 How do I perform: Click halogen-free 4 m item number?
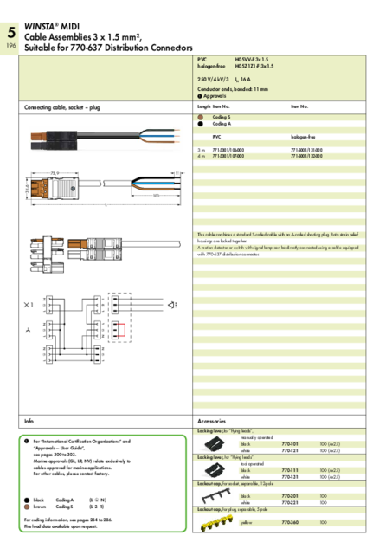(306, 156)
